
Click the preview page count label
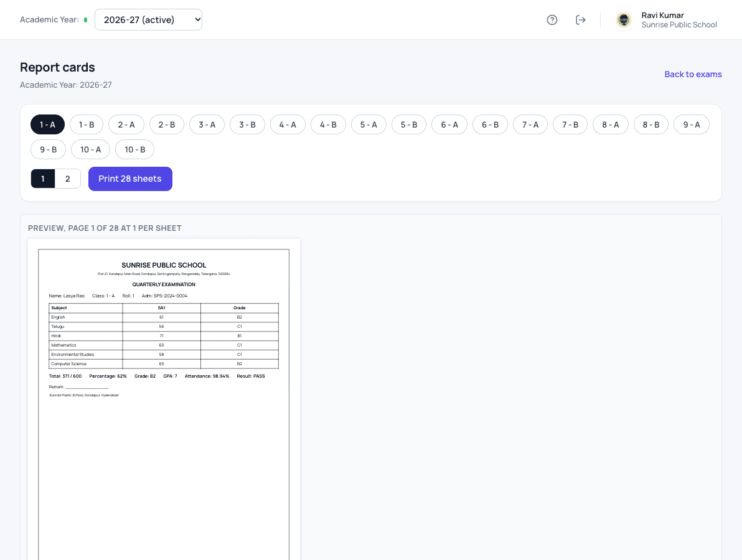pyautogui.click(x=105, y=228)
